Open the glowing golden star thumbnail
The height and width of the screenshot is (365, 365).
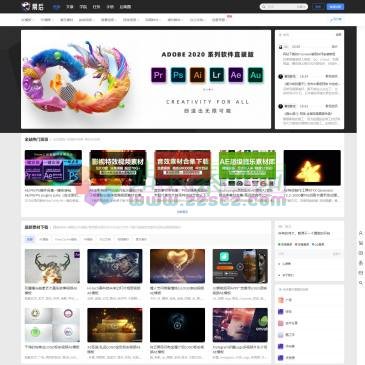coord(312,168)
